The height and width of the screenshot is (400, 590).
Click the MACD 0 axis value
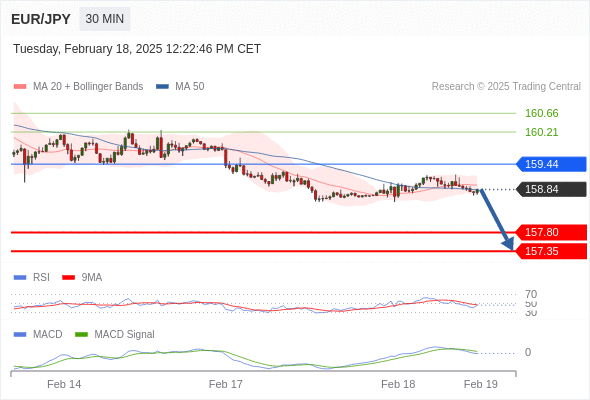point(528,352)
